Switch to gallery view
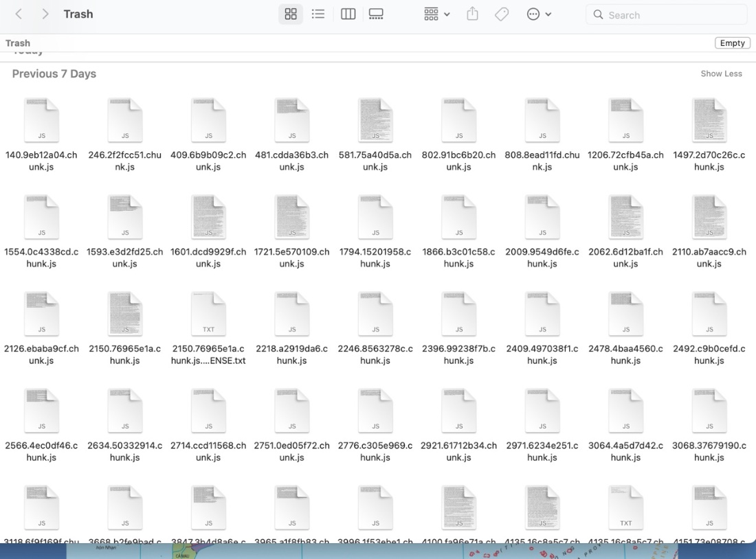The height and width of the screenshot is (559, 756). click(376, 14)
